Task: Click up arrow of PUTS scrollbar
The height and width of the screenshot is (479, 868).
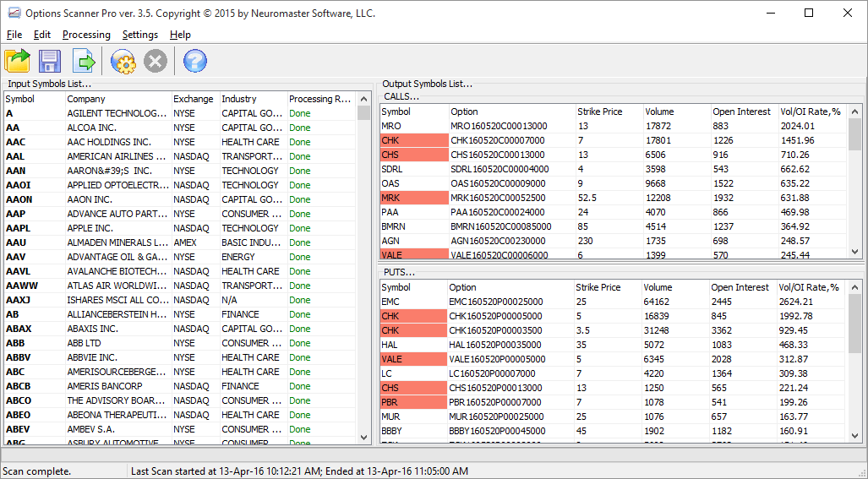Action: 854,287
